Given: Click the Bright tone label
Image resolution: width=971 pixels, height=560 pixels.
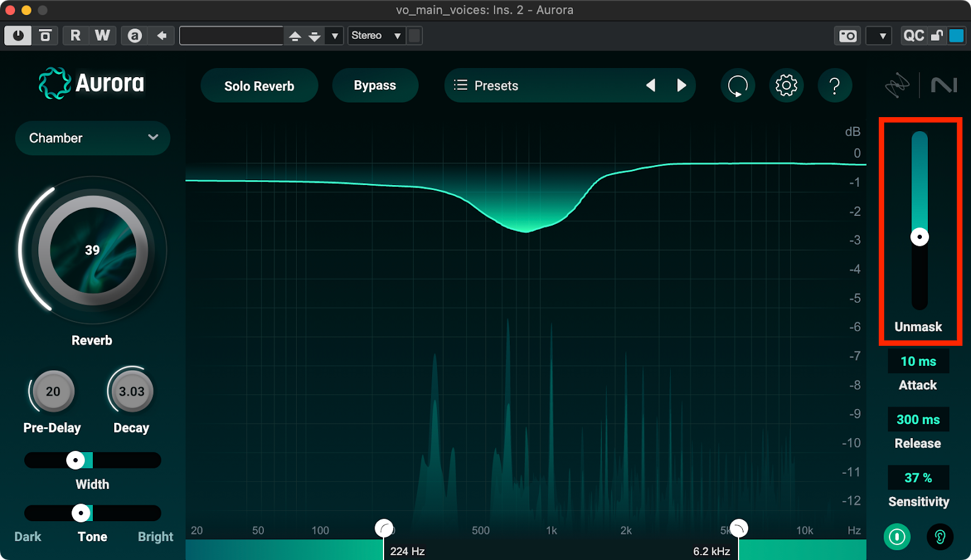Looking at the screenshot, I should point(155,537).
